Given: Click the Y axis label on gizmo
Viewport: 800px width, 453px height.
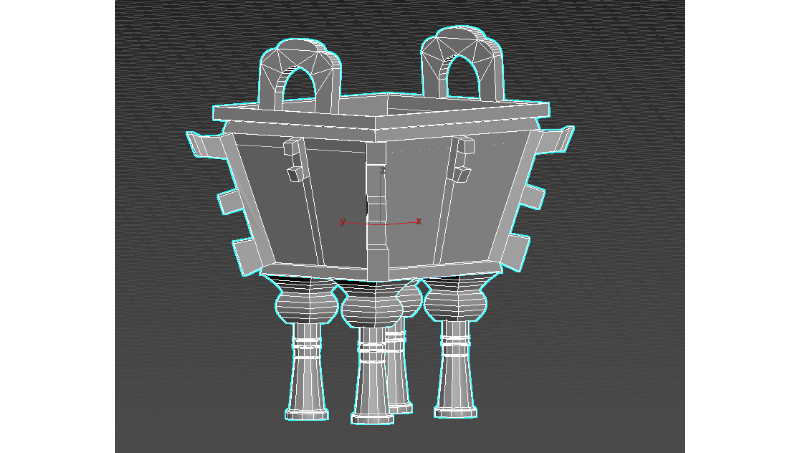Looking at the screenshot, I should click(x=343, y=223).
